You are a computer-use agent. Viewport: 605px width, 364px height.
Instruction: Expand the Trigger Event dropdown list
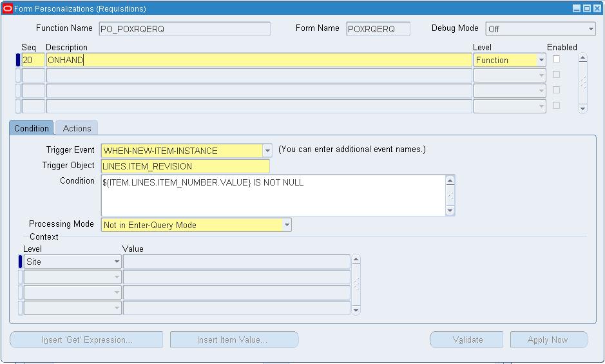click(x=267, y=151)
